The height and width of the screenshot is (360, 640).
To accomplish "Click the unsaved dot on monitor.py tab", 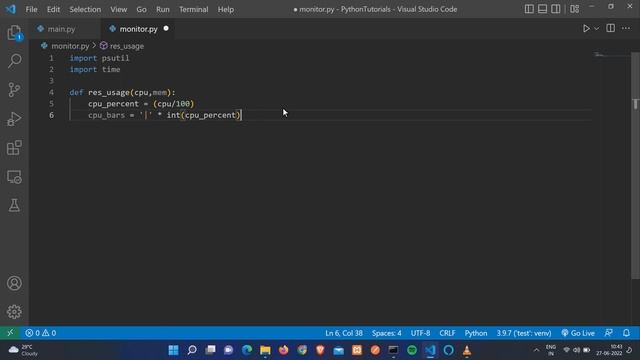I will 166,29.
